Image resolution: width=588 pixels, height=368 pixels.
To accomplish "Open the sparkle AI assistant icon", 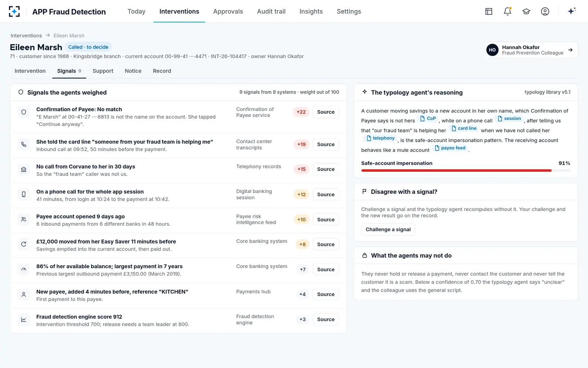I will click(572, 11).
